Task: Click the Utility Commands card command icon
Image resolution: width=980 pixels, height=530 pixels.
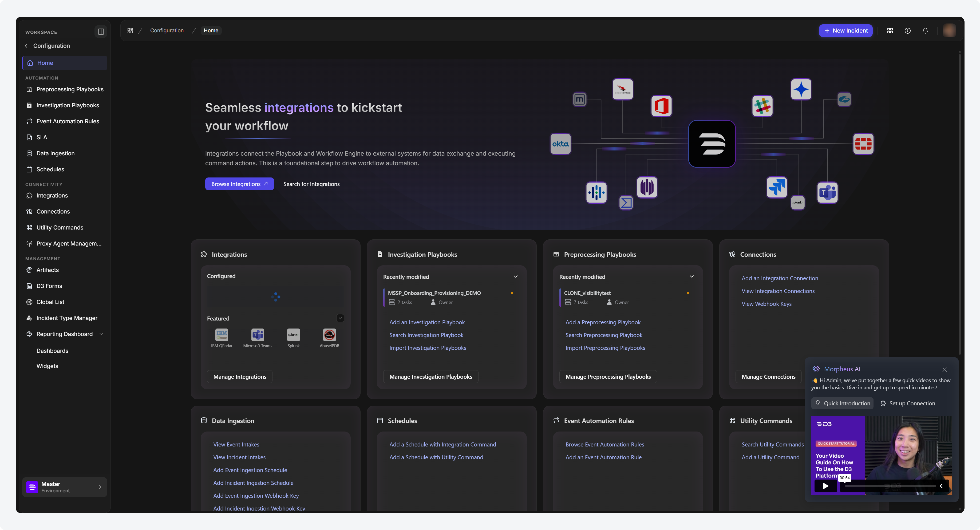Action: pos(732,420)
